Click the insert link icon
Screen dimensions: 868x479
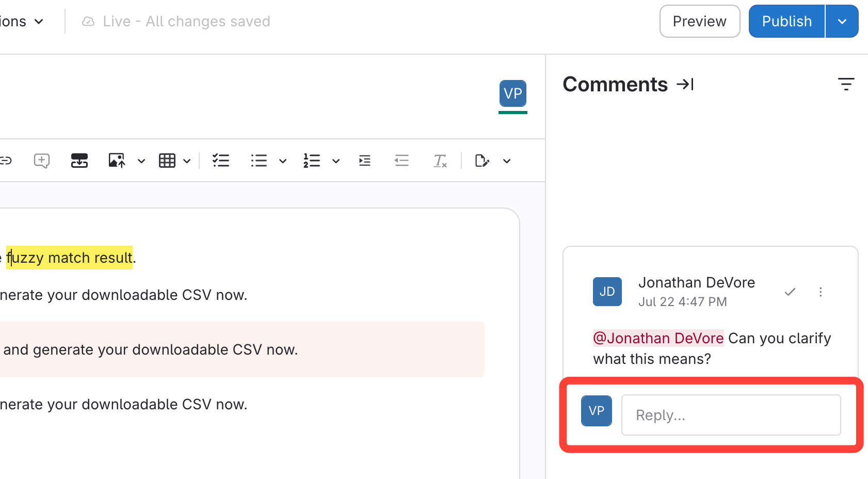point(6,161)
